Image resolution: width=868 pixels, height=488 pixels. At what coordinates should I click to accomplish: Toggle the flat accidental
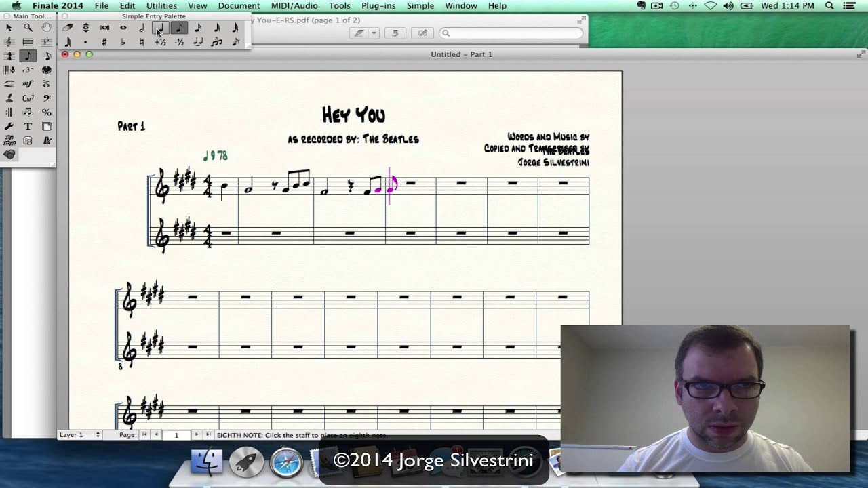click(123, 42)
